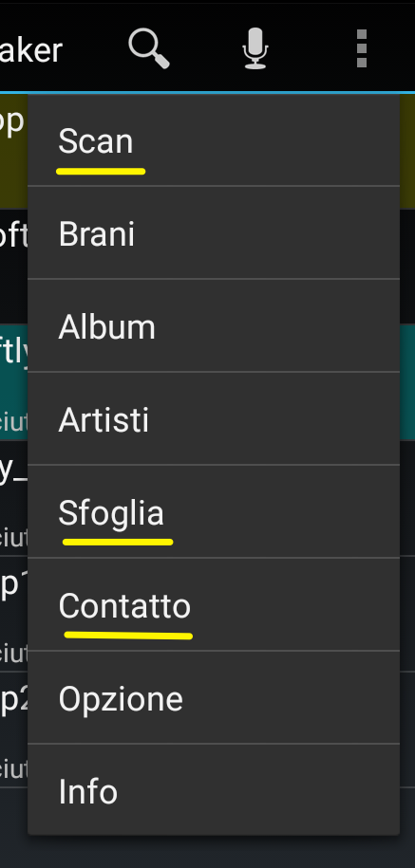Tap the magnifying glass search icon
Screen dimensions: 415x868
pyautogui.click(x=148, y=48)
